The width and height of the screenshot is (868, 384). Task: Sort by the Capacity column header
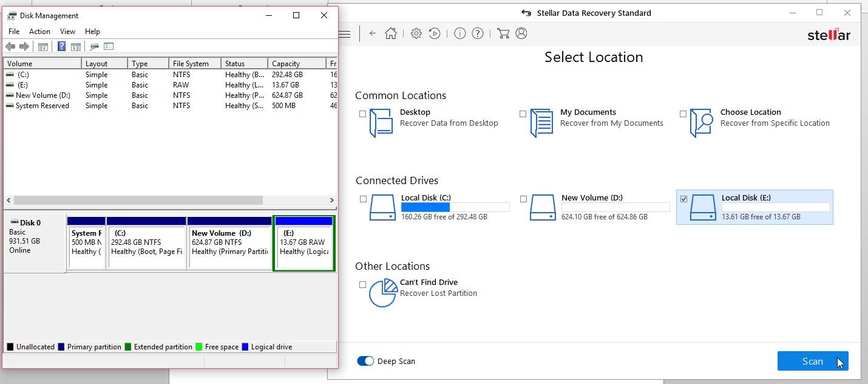(x=297, y=64)
